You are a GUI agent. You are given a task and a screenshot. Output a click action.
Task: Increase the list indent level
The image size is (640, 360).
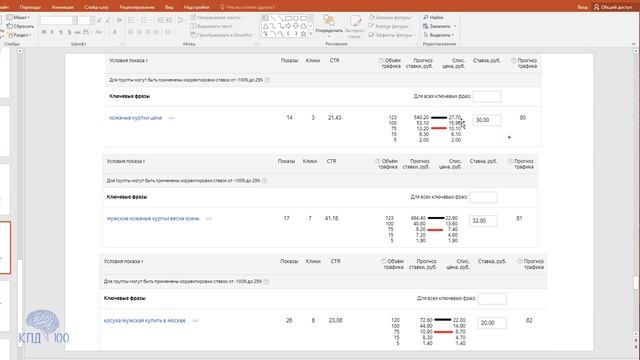(169, 20)
